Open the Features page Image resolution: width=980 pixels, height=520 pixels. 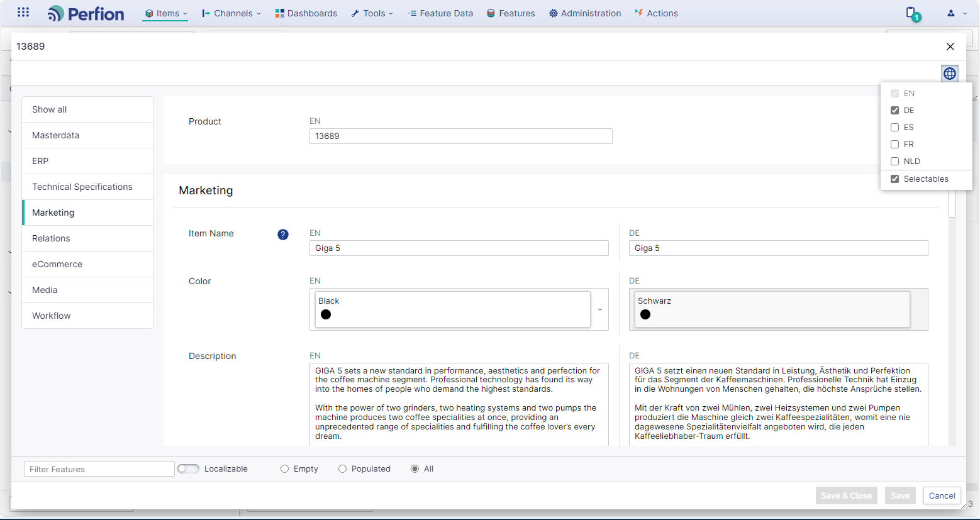coord(511,13)
